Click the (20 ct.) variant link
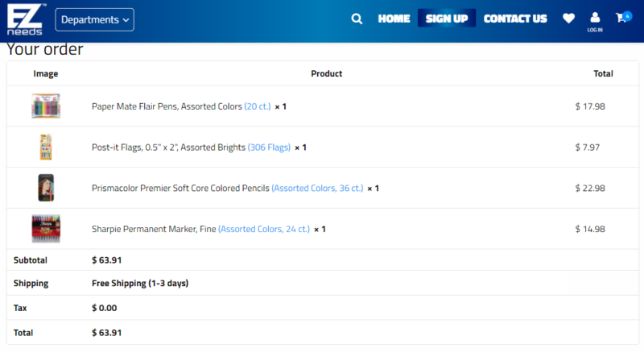Image resolution: width=644 pixels, height=353 pixels. [x=258, y=106]
